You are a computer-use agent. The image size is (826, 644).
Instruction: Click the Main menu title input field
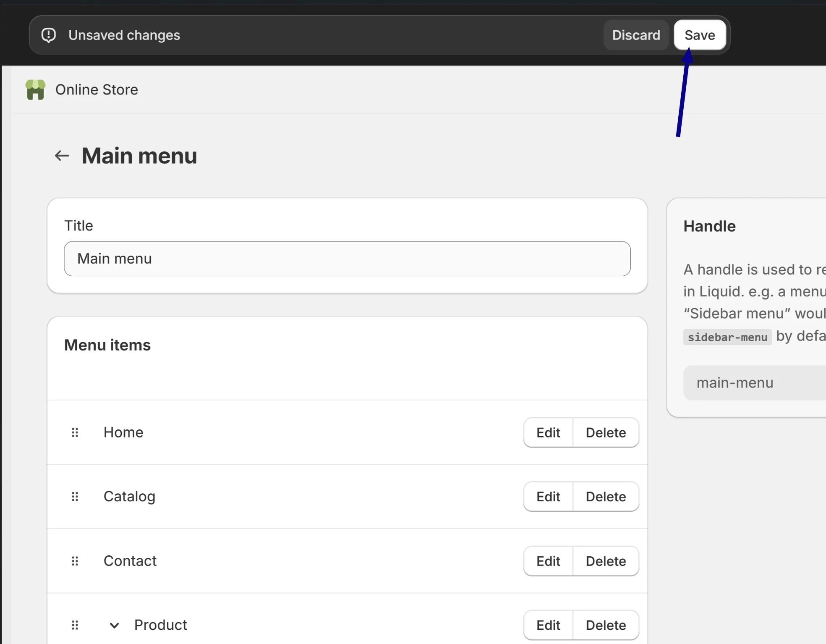(347, 259)
